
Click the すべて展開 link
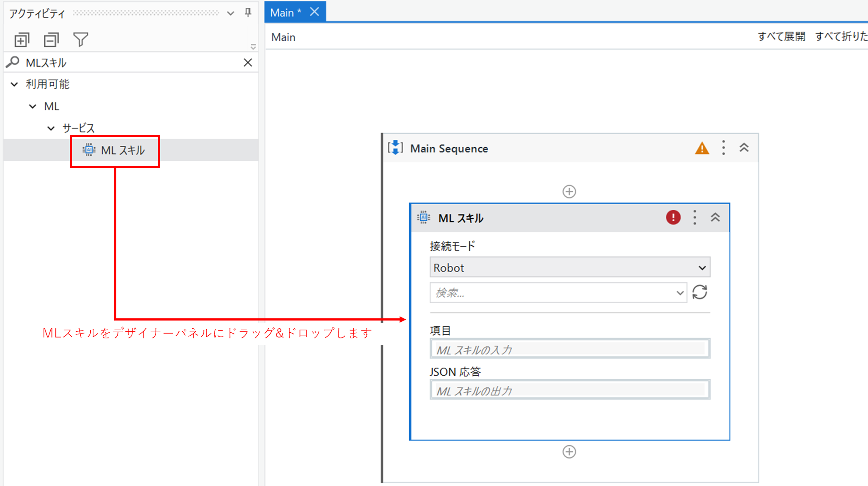(x=781, y=37)
